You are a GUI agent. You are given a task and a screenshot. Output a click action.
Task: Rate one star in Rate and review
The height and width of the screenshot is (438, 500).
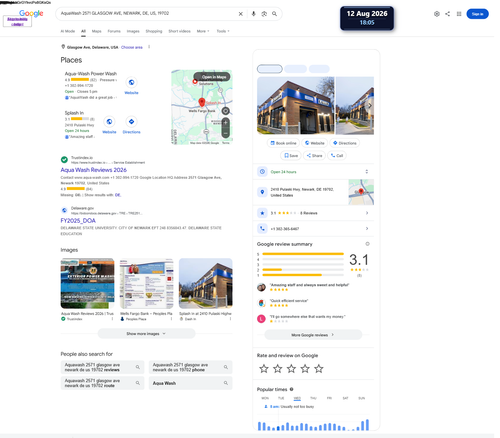264,369
